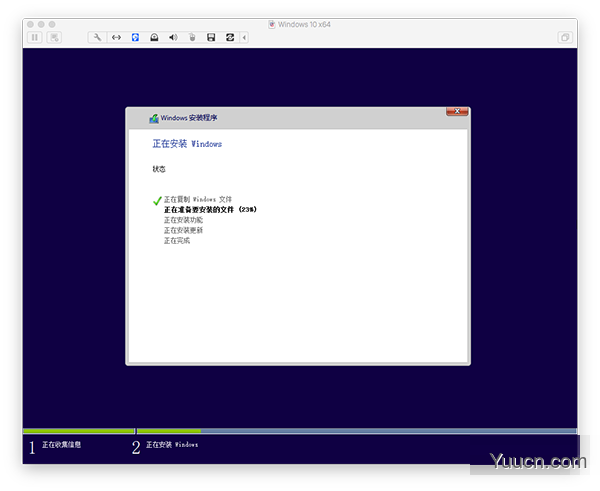
Task: Click the '正在安装更新' step
Action: click(x=183, y=230)
